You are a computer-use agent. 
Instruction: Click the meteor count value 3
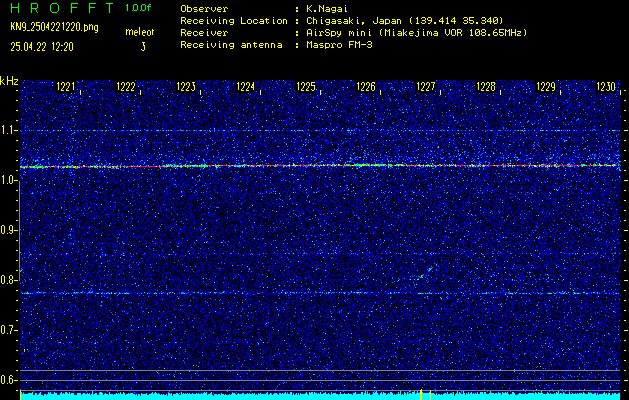pos(143,47)
